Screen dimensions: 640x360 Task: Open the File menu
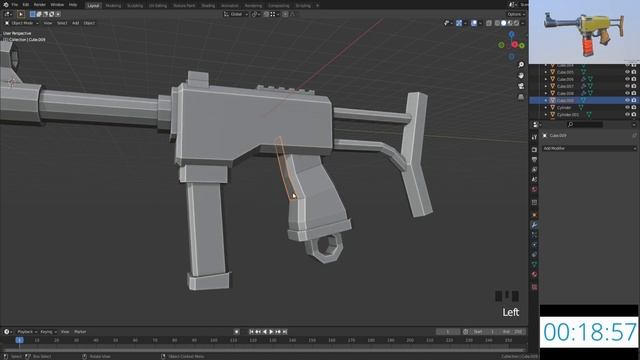coord(15,4)
